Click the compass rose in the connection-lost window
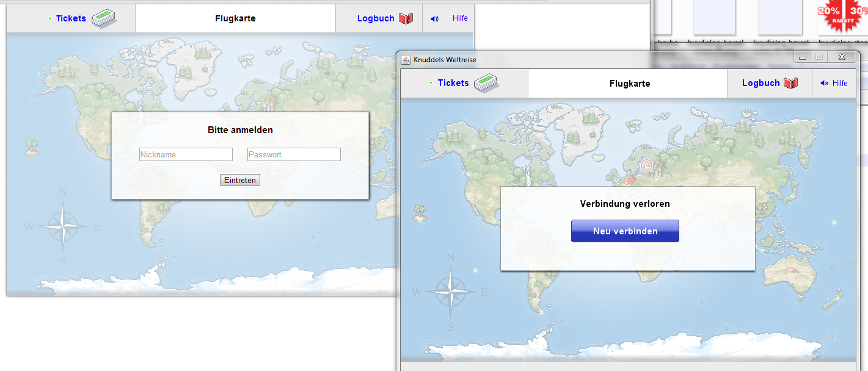 point(451,290)
